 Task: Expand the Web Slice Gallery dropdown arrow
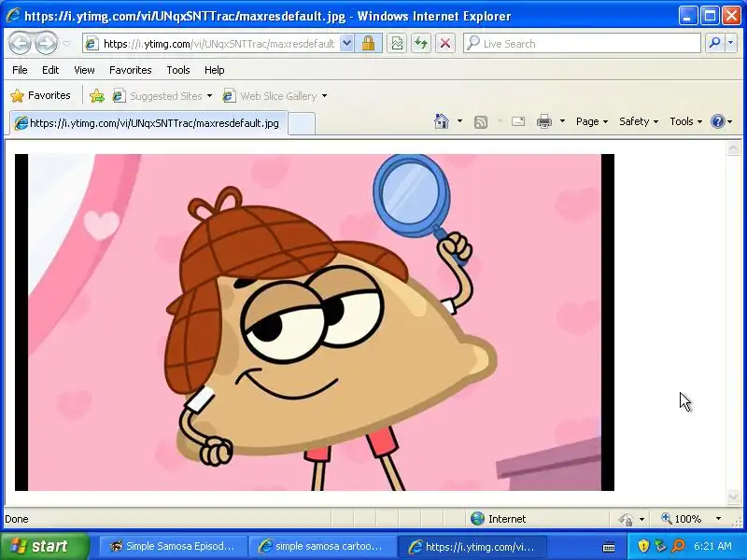(x=324, y=96)
